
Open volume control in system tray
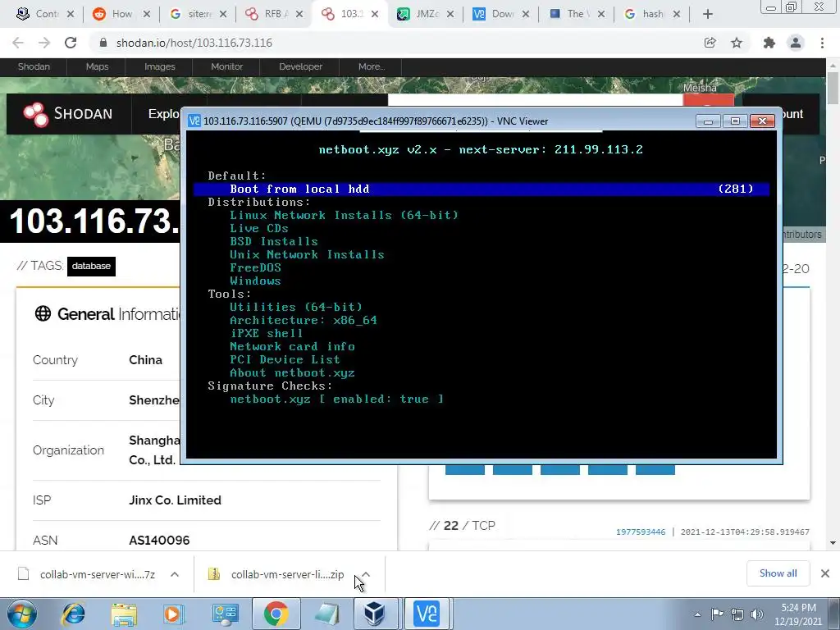coord(757,614)
